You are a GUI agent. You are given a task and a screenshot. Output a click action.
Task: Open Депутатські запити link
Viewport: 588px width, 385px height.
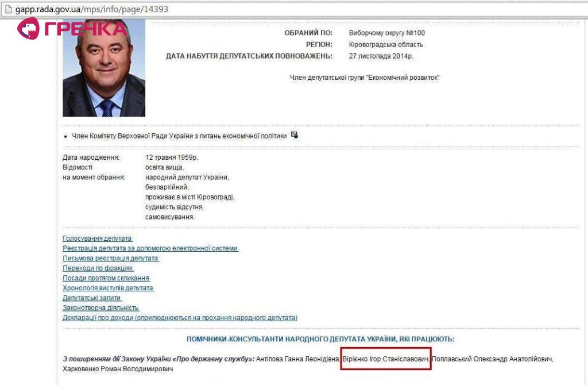pos(92,298)
